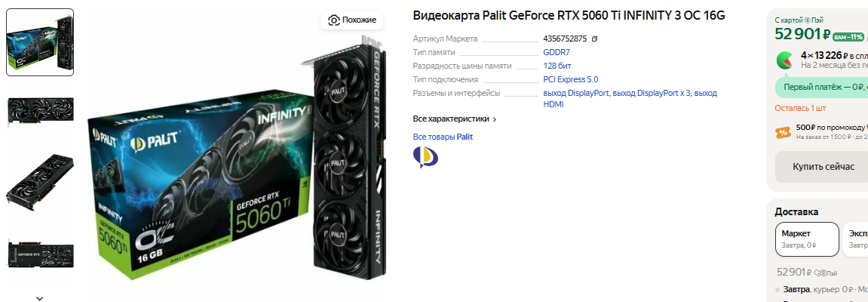Click the promo code percent coupon icon
The height and width of the screenshot is (302, 868).
[783, 132]
